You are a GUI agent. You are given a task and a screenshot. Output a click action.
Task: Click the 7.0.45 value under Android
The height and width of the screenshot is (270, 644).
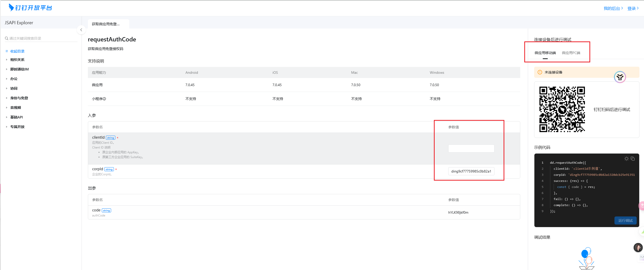coord(190,85)
